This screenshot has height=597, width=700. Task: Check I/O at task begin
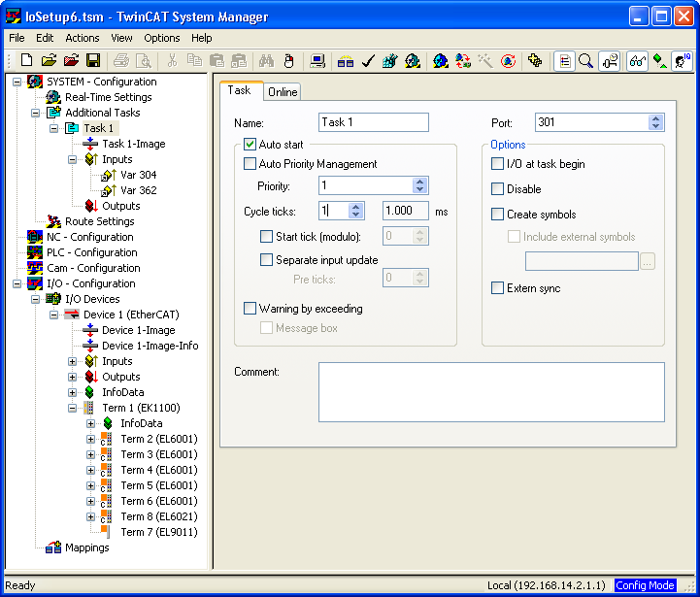pos(497,164)
